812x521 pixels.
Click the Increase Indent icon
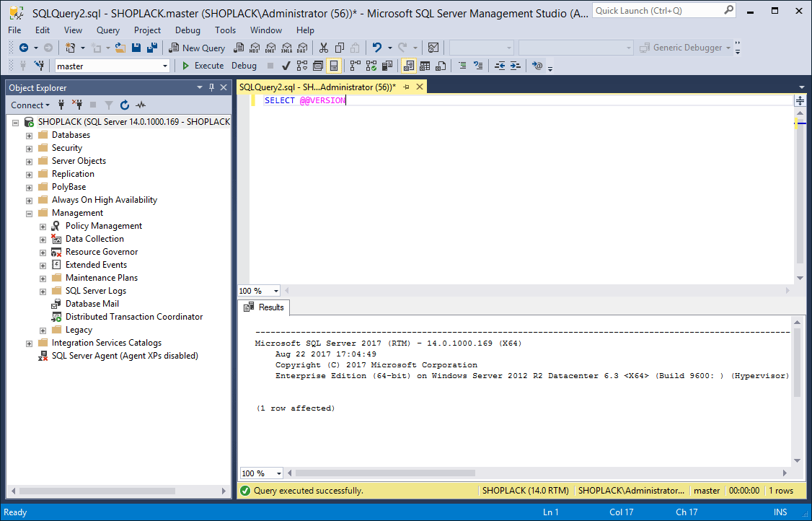pyautogui.click(x=516, y=66)
